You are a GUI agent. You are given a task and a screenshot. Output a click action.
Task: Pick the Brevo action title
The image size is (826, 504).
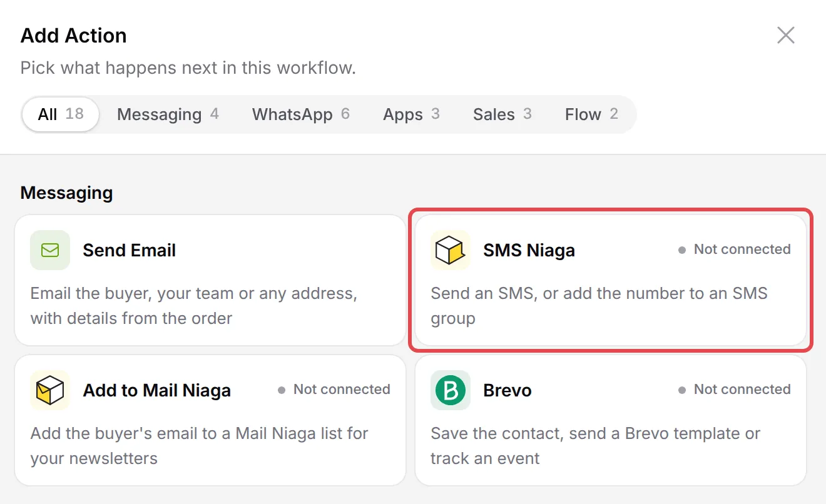(x=507, y=390)
